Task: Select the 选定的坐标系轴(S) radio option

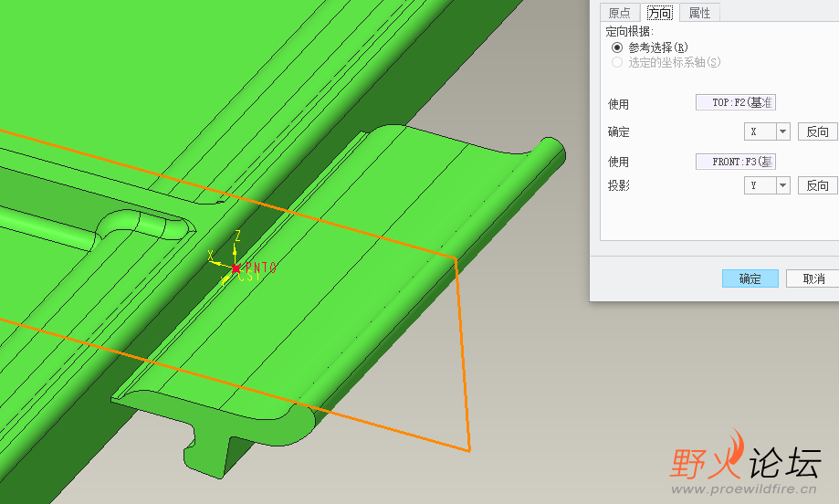Action: click(x=617, y=62)
